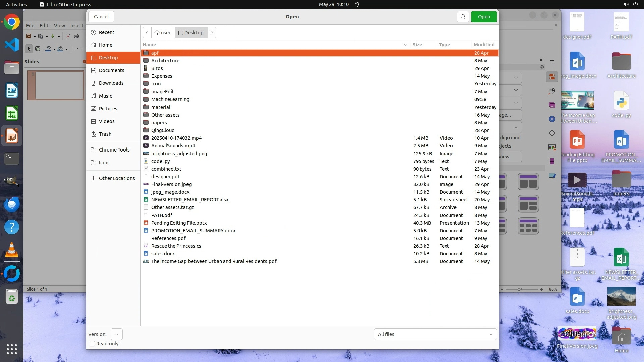Expand the Version dropdown
644x362 pixels.
[116, 334]
